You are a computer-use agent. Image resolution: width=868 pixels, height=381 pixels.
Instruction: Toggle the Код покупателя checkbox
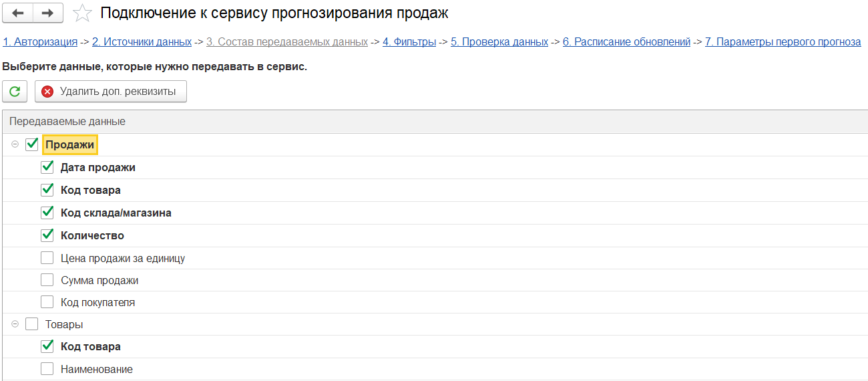point(47,302)
